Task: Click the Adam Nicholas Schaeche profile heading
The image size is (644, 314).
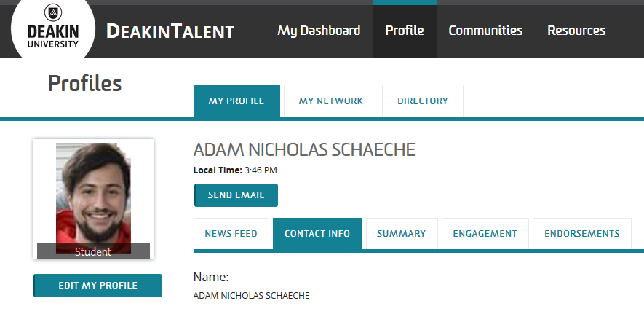Action: [x=304, y=150]
